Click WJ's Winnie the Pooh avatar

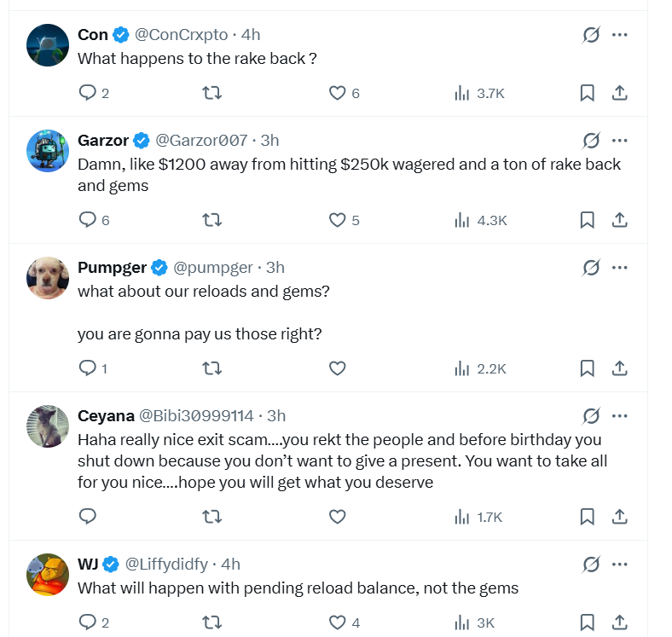coord(48,574)
